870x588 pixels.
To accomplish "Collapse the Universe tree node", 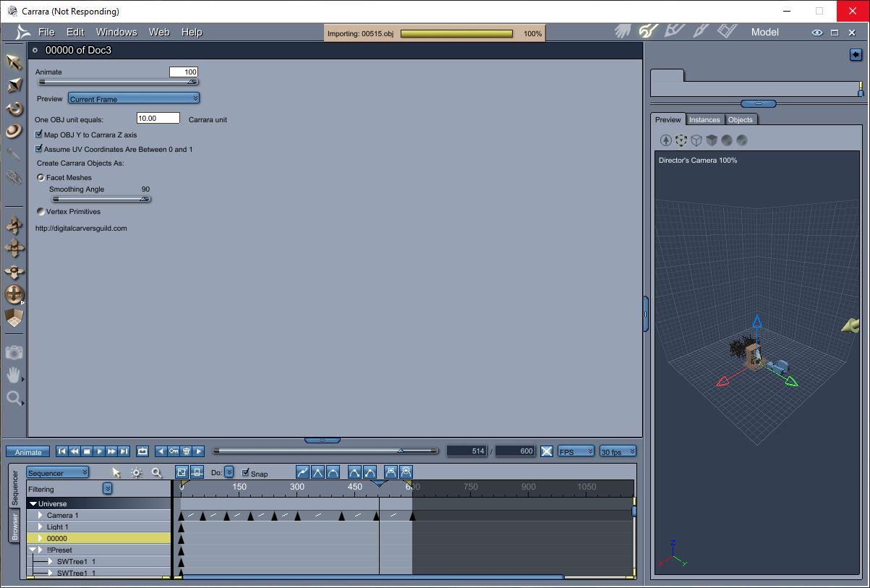I will 33,503.
